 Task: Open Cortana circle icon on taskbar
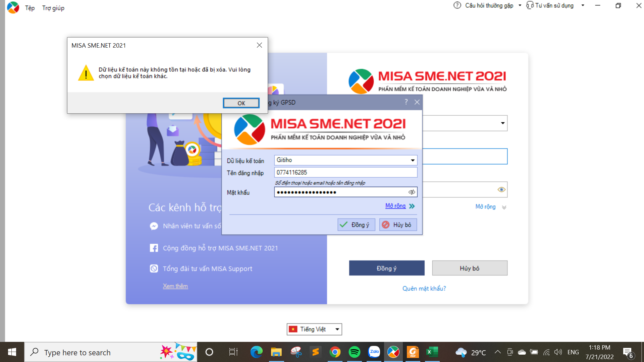[x=209, y=352]
